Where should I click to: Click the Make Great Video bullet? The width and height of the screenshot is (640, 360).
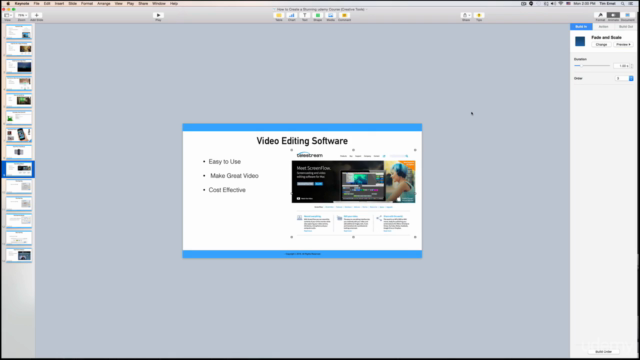coord(234,176)
